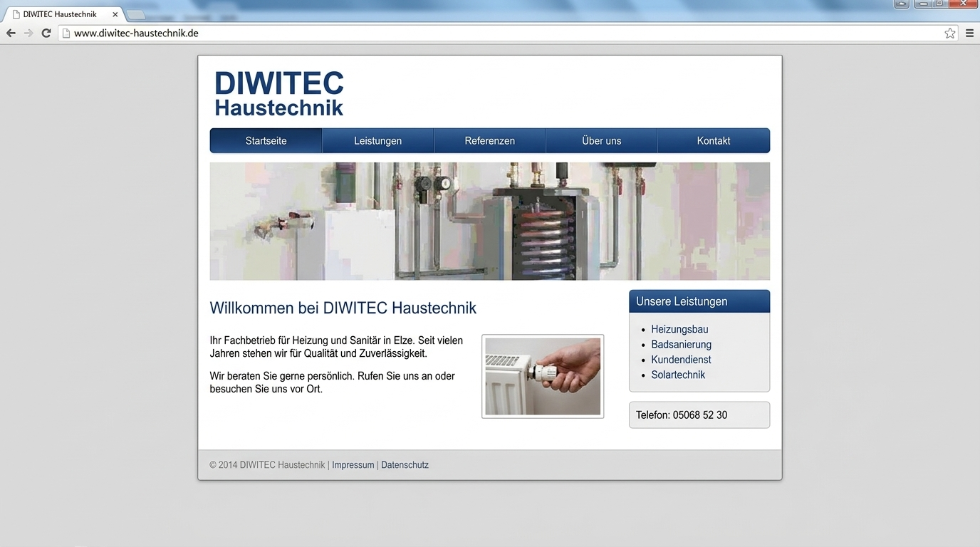This screenshot has width=980, height=547.
Task: Open the Chrome hamburger menu
Action: pyautogui.click(x=969, y=33)
